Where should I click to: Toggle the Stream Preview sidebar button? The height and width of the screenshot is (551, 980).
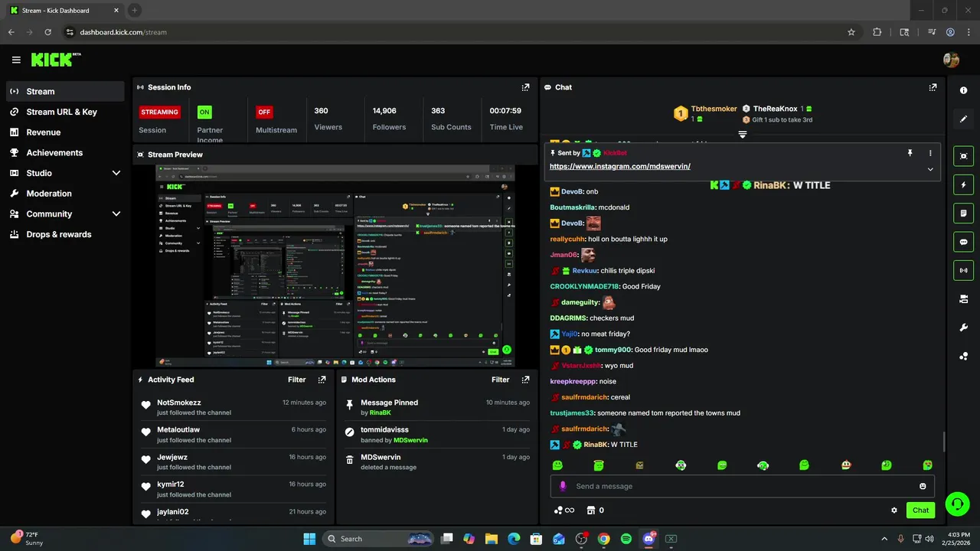[x=963, y=156]
